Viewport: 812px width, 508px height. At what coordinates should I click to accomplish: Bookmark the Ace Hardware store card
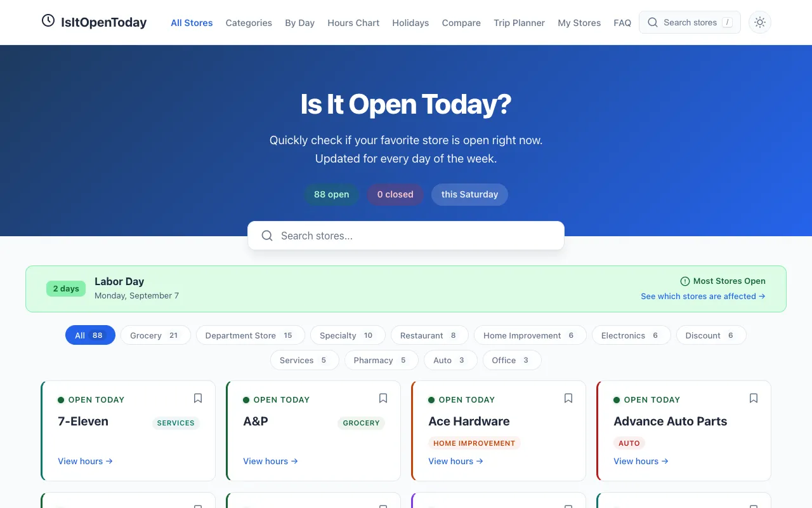568,398
